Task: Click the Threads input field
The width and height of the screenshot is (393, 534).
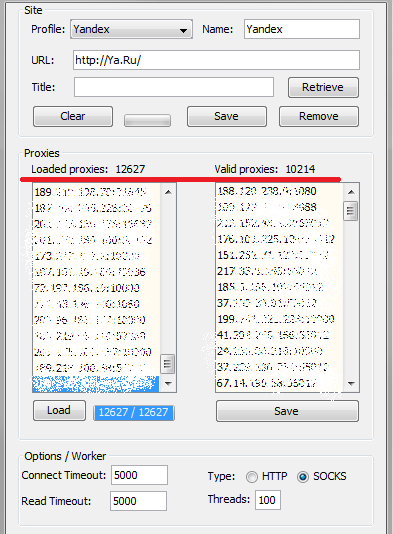Action: pos(268,500)
